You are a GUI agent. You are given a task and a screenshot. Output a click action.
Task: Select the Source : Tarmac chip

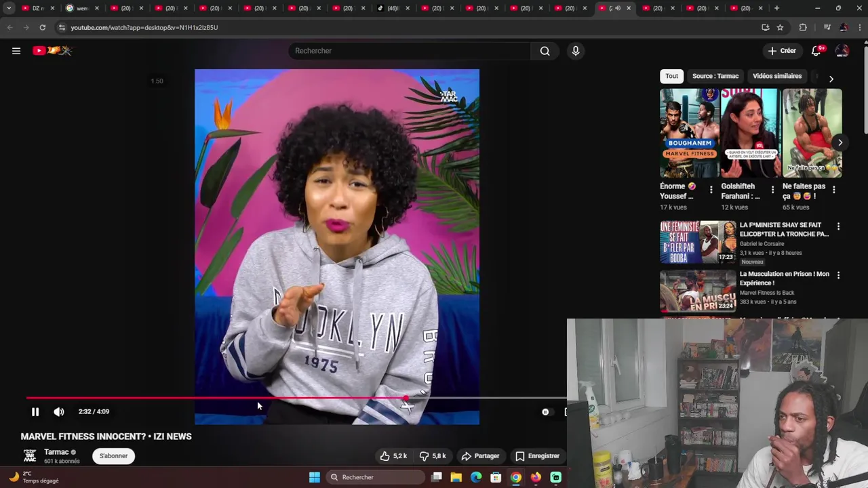pos(715,76)
